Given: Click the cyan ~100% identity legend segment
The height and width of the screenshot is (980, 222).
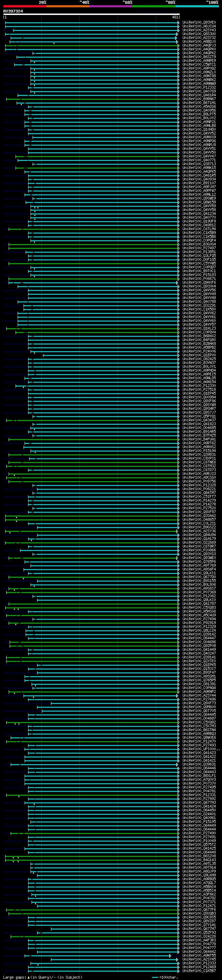Looking at the screenshot, I should (x=197, y=6).
